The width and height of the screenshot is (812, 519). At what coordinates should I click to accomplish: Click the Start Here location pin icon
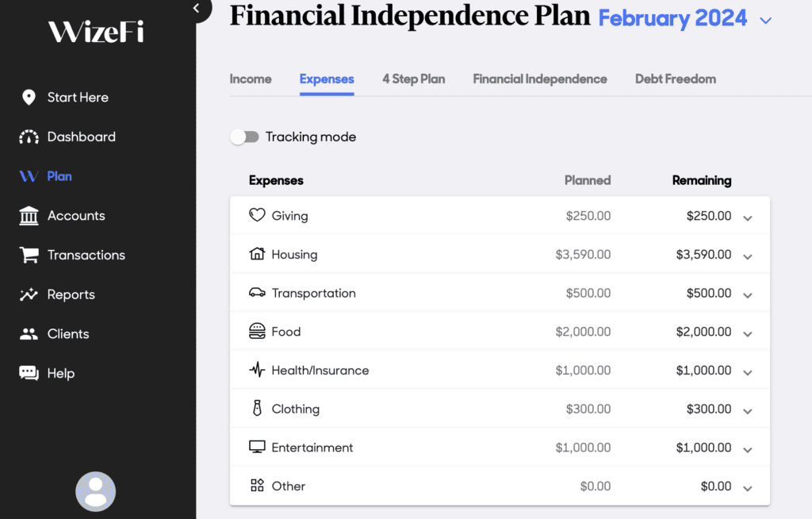(29, 98)
